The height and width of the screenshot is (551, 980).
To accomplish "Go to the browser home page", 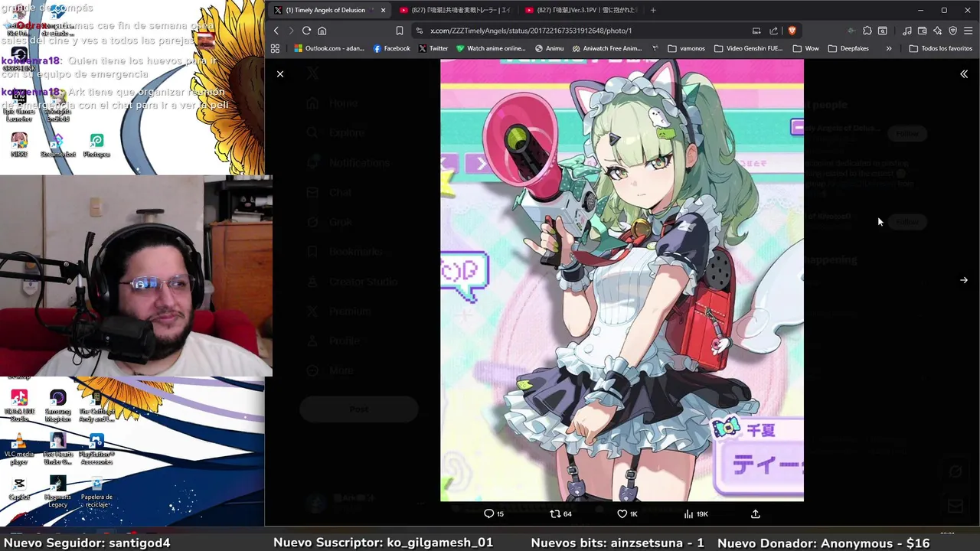I will (322, 31).
